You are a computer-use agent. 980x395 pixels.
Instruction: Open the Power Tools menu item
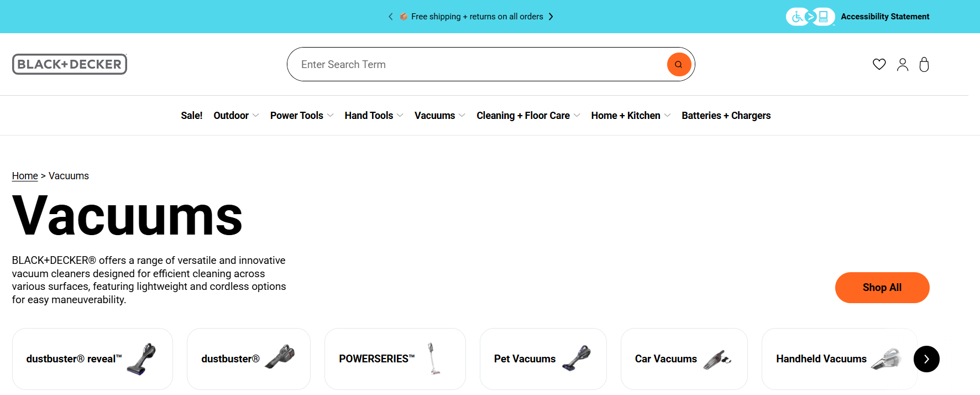point(297,116)
